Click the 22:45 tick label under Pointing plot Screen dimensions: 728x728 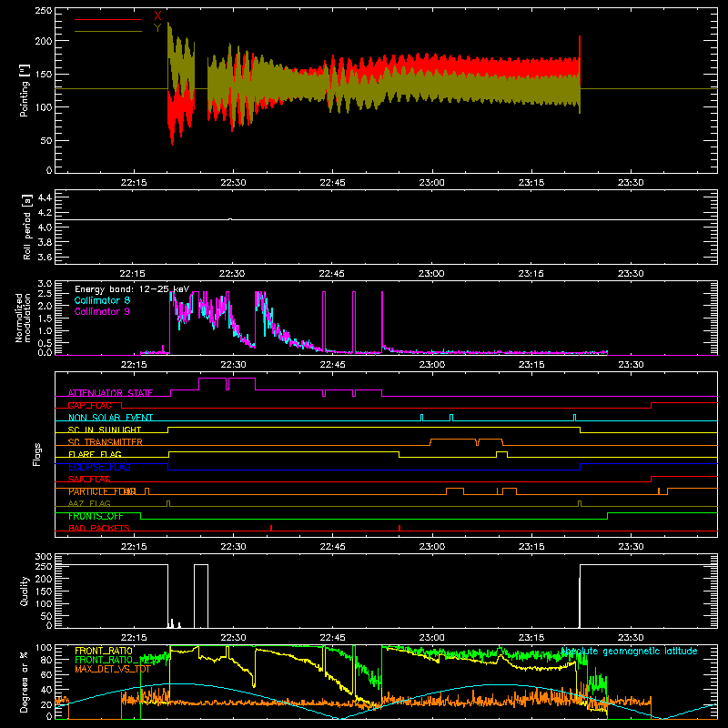(332, 183)
